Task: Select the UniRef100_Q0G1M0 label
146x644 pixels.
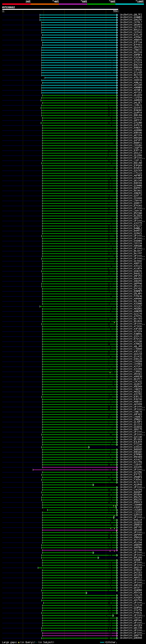Action: (131, 467)
